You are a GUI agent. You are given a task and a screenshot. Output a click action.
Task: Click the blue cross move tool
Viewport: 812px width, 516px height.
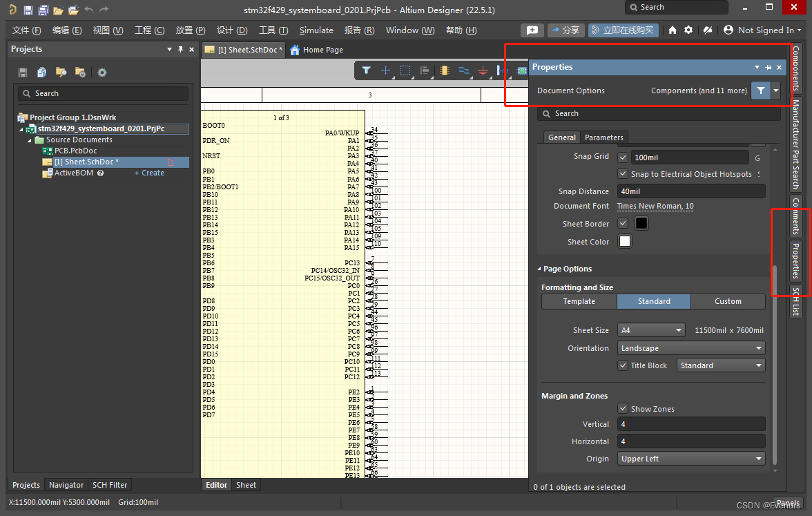pyautogui.click(x=386, y=70)
